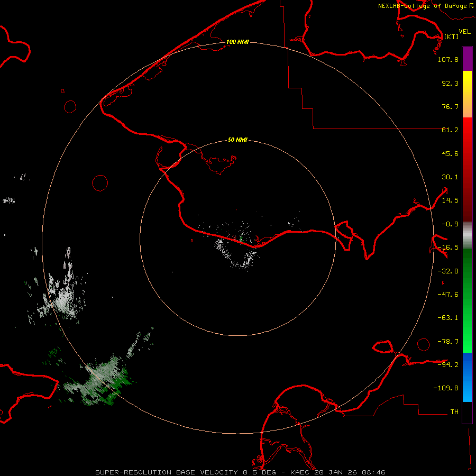
Task: Click the yellow segment of velocity color bar
Action: [467, 83]
